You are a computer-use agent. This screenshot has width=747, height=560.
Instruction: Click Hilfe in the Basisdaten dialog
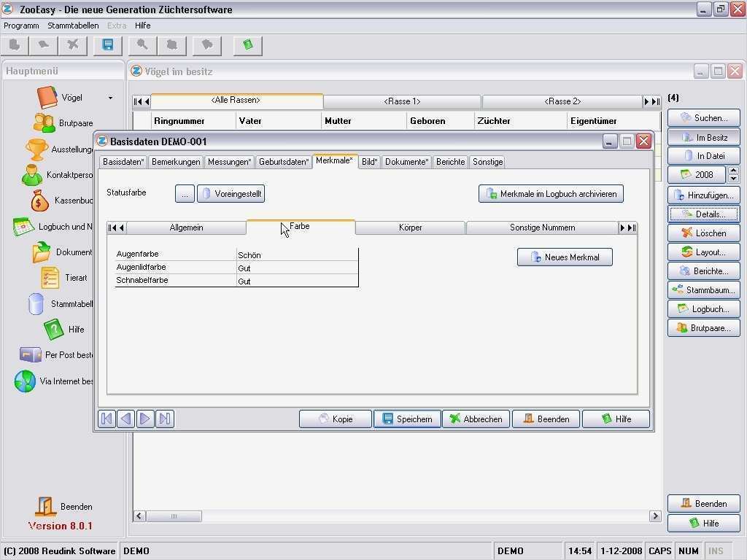[616, 419]
